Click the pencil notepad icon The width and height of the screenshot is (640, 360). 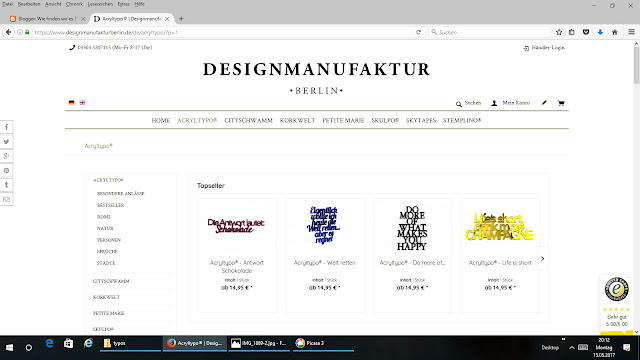tap(544, 103)
